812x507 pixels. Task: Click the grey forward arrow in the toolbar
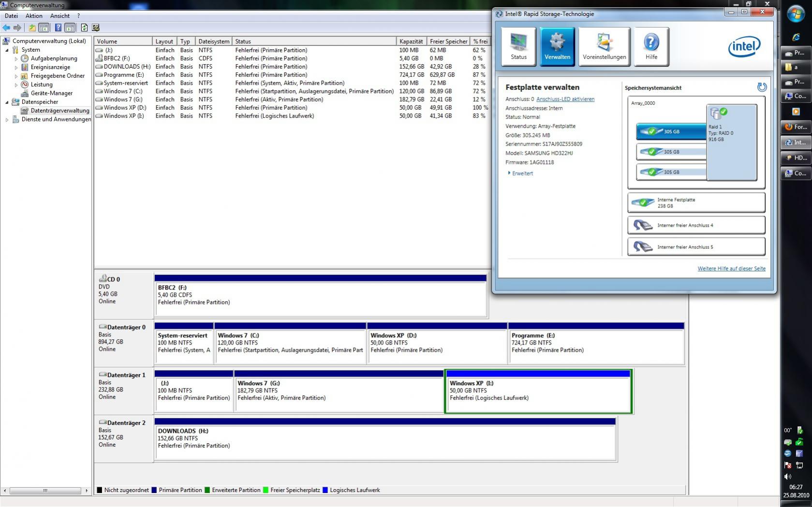click(17, 28)
